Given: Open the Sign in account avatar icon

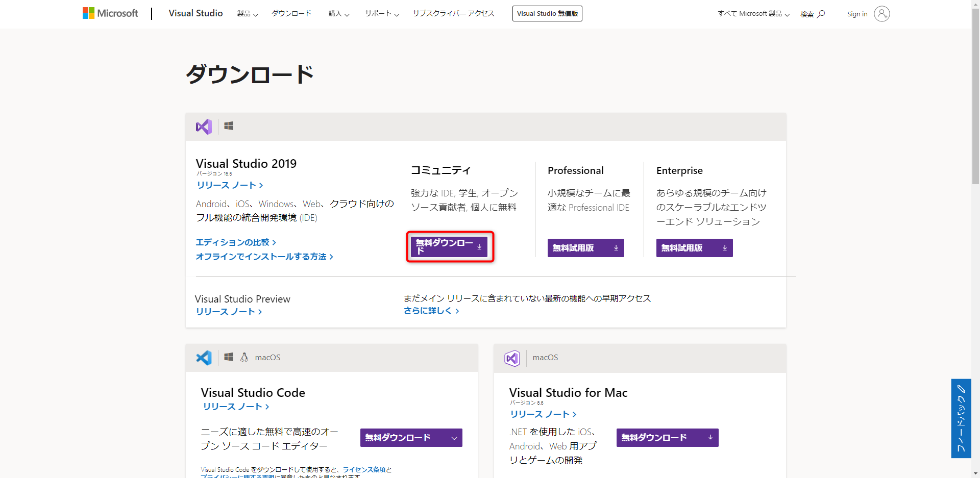Looking at the screenshot, I should (x=881, y=14).
